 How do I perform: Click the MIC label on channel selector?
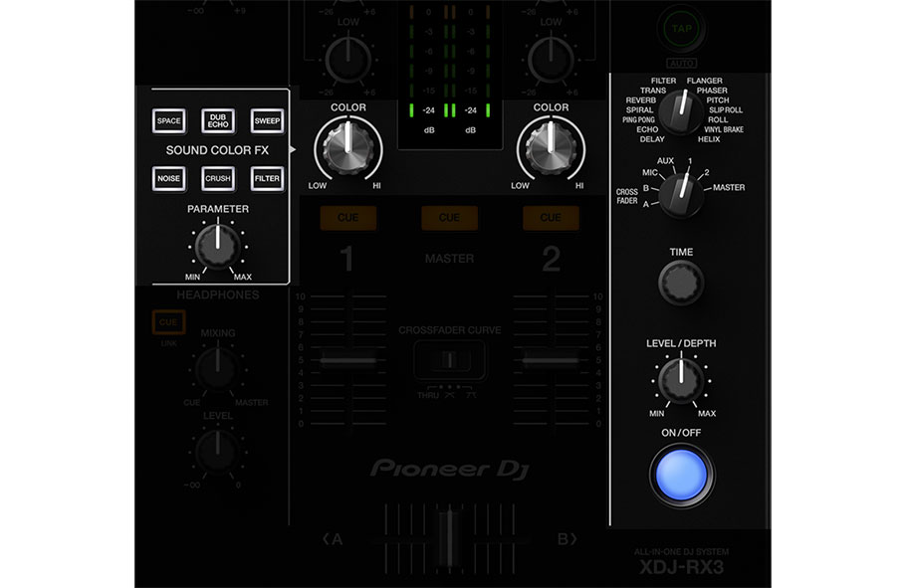pos(649,172)
